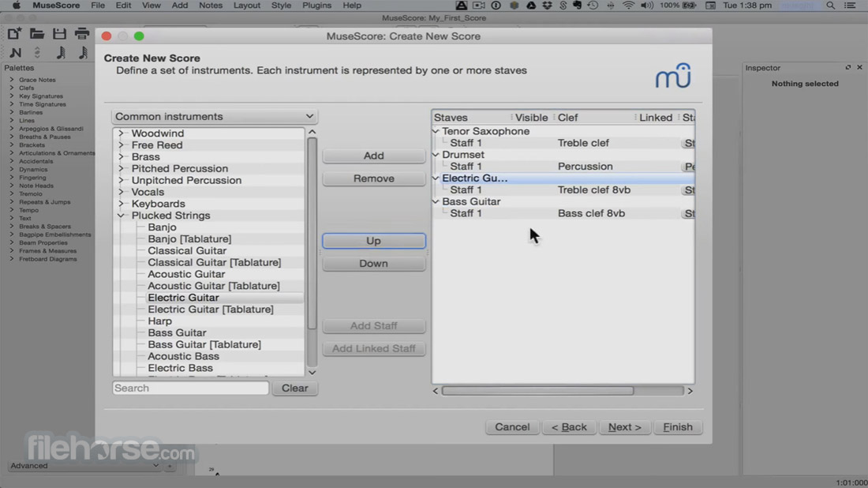The height and width of the screenshot is (488, 868).
Task: Open the Apple menu
Action: [x=16, y=6]
